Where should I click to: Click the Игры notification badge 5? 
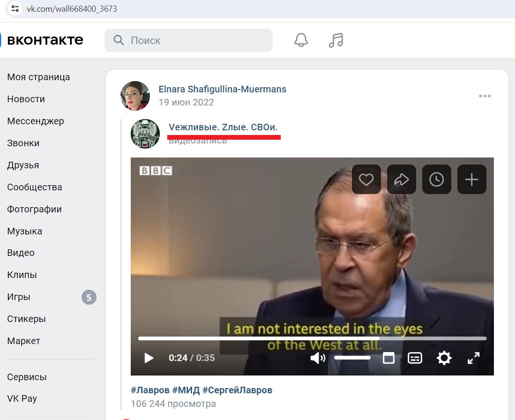tap(89, 297)
